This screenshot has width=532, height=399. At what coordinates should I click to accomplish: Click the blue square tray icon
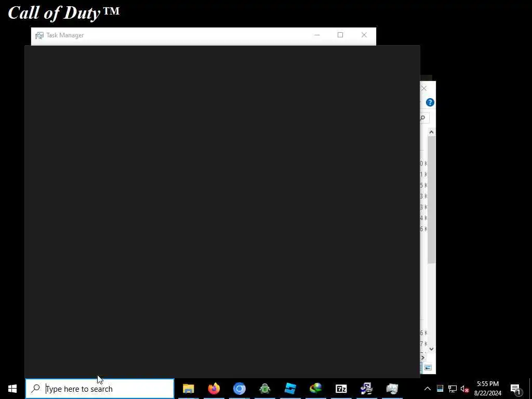tap(440, 389)
